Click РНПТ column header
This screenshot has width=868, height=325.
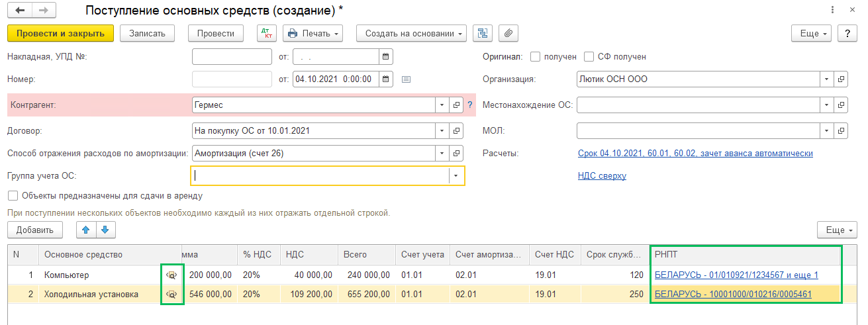(746, 255)
